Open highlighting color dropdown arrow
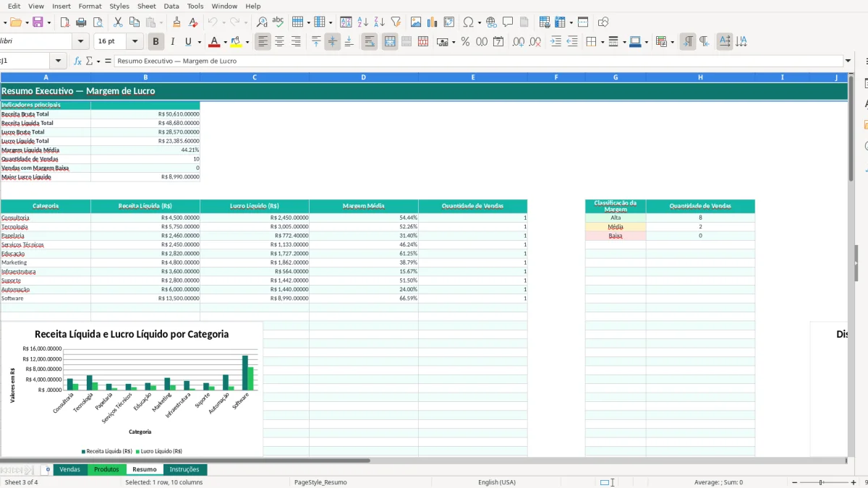The width and height of the screenshot is (868, 488). 248,42
